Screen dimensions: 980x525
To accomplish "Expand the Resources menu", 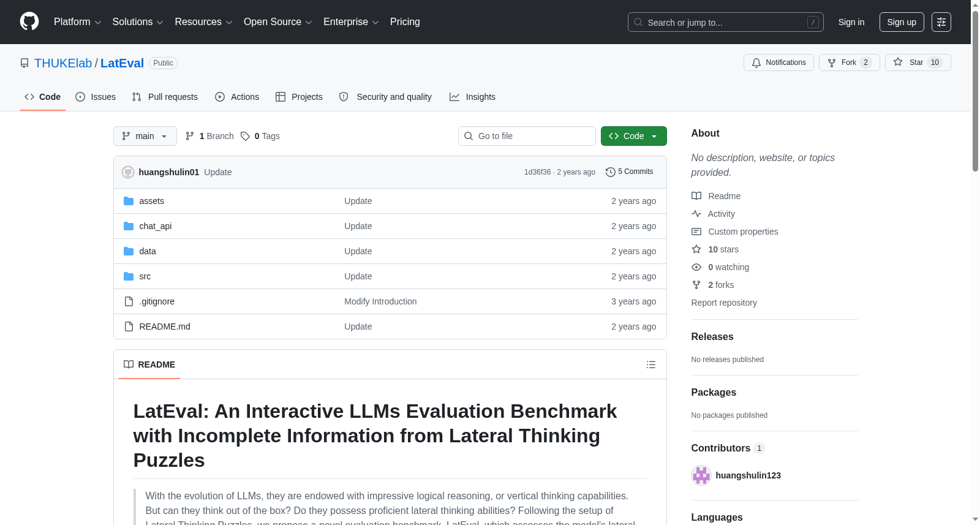I will click(203, 22).
